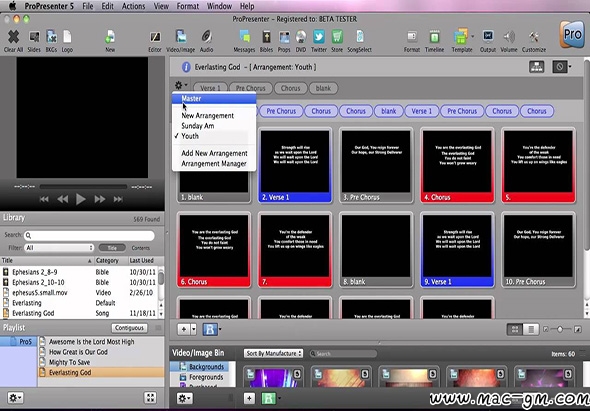Image resolution: width=590 pixels, height=411 pixels.
Task: Select the 4. Chorus slide thumbnail
Action: coord(458,166)
